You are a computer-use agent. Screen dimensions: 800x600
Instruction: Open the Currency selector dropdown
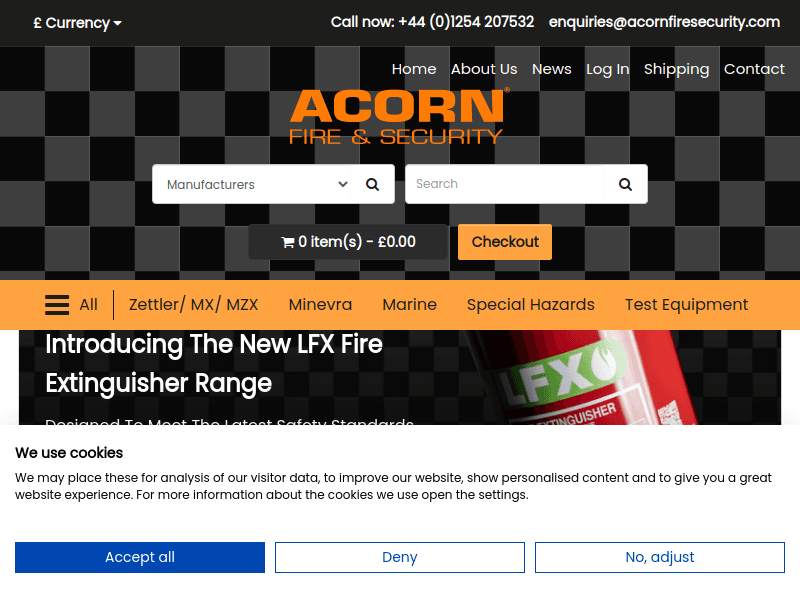(x=77, y=22)
